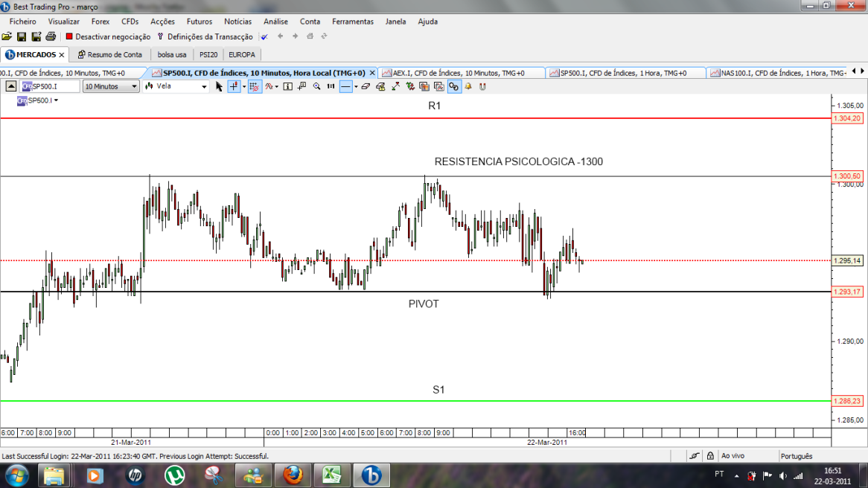The height and width of the screenshot is (488, 868).
Task: Expand SP500.I chart legend dropdown
Action: pos(56,100)
